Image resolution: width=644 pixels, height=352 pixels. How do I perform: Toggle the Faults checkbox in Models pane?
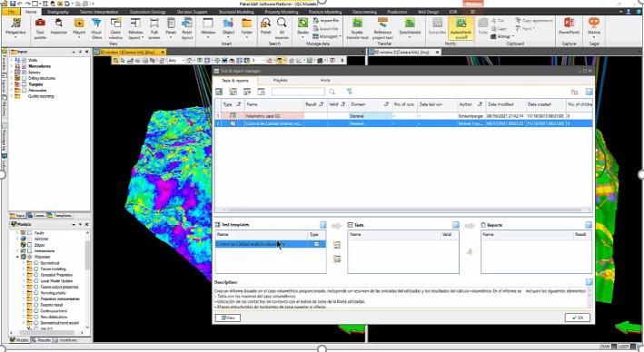(x=30, y=232)
